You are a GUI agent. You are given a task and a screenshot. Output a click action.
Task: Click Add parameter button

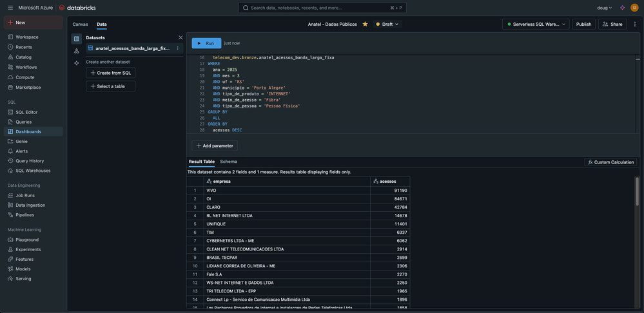pyautogui.click(x=215, y=146)
